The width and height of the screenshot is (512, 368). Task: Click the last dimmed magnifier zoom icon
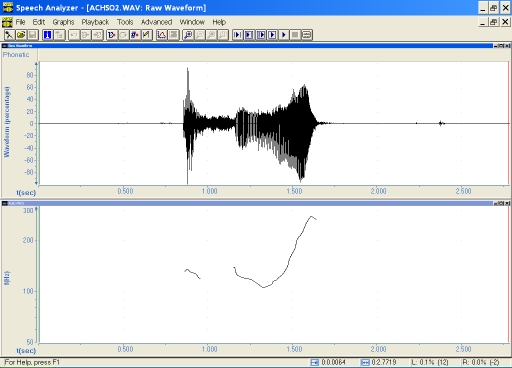223,35
